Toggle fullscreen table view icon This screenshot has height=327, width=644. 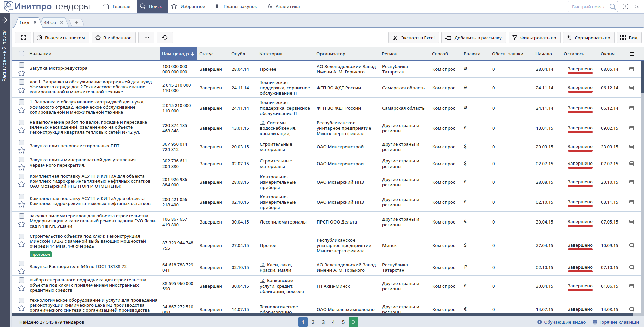click(23, 38)
